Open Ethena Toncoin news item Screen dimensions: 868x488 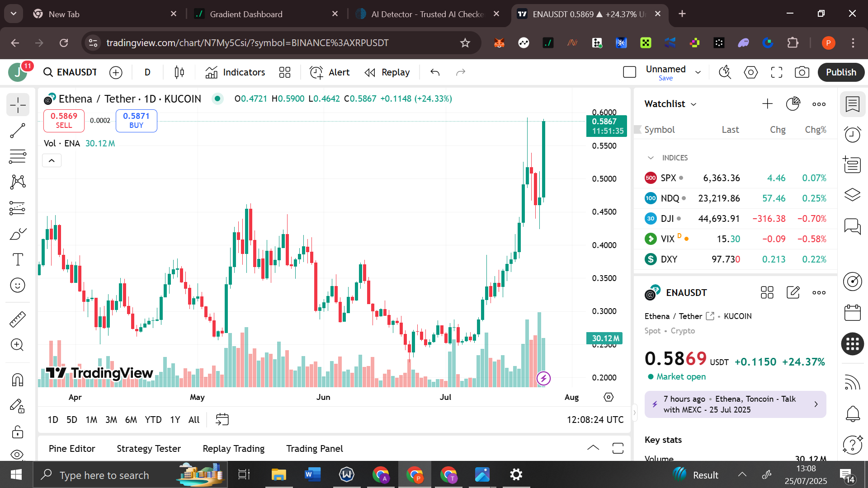coord(735,404)
